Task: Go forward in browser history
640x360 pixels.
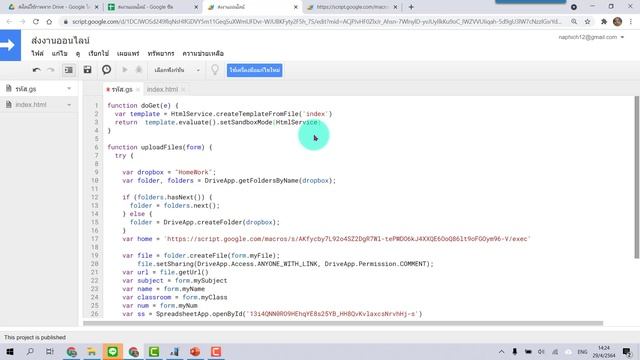Action: click(x=22, y=22)
